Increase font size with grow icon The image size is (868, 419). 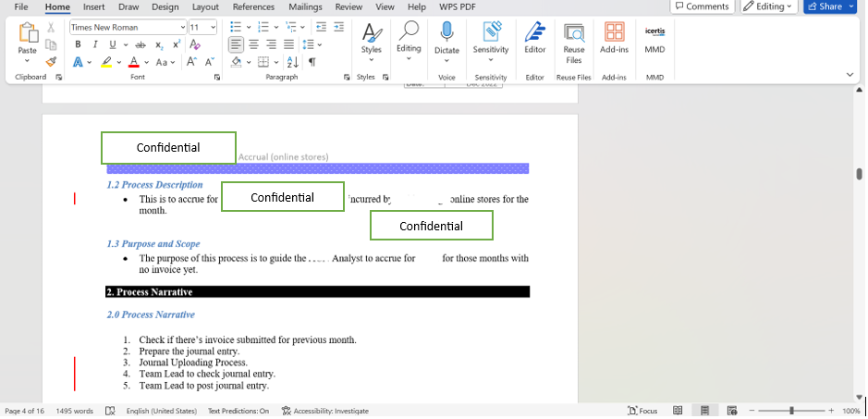click(x=191, y=62)
